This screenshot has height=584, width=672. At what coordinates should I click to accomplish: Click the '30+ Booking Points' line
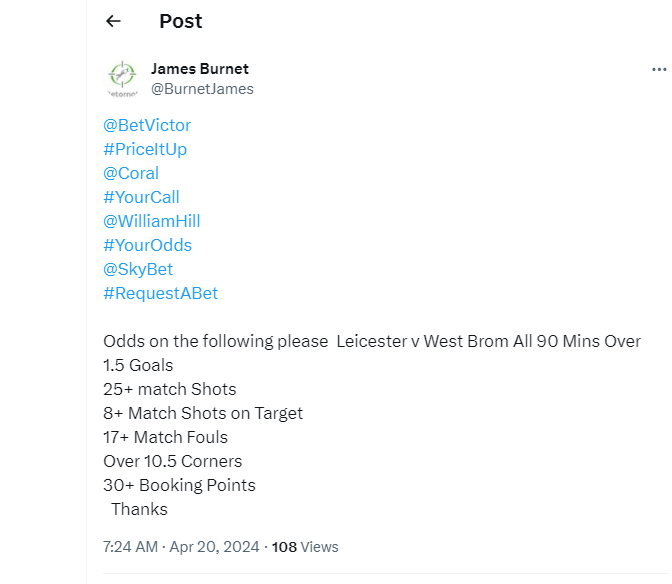pos(179,485)
